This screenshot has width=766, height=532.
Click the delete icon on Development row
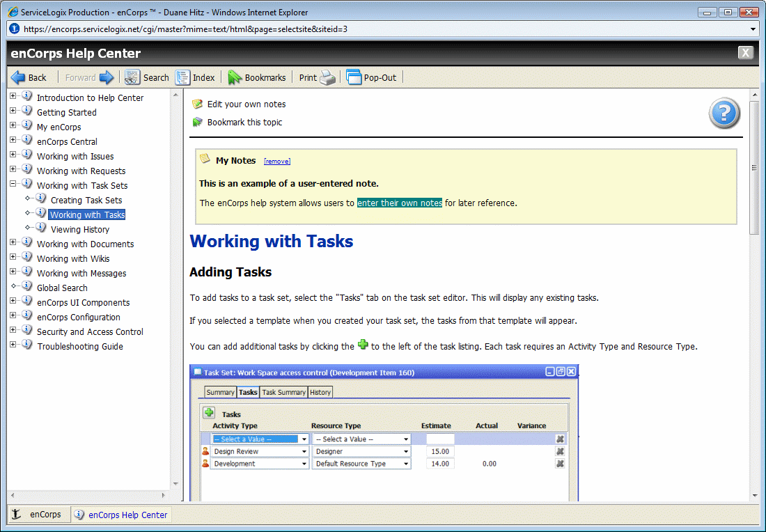pyautogui.click(x=561, y=464)
